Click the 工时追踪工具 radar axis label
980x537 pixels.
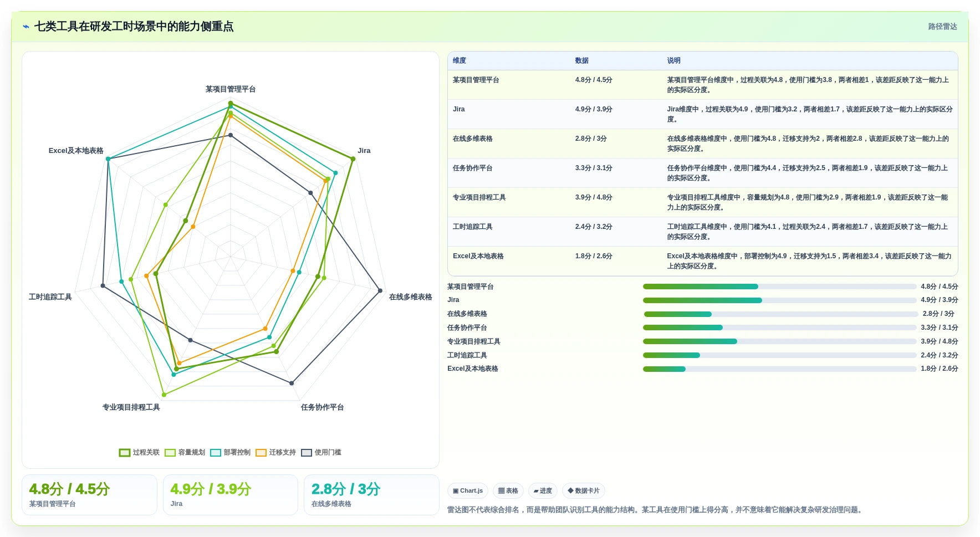click(50, 297)
